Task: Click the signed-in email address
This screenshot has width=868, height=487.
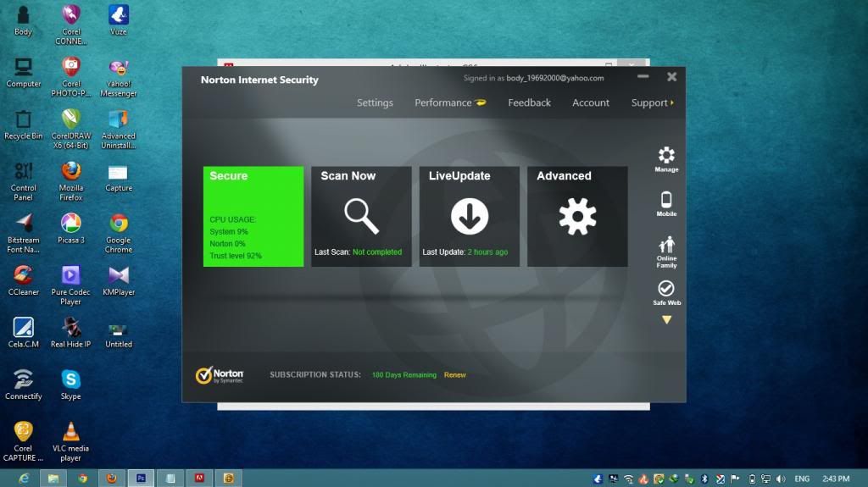Action: click(554, 78)
